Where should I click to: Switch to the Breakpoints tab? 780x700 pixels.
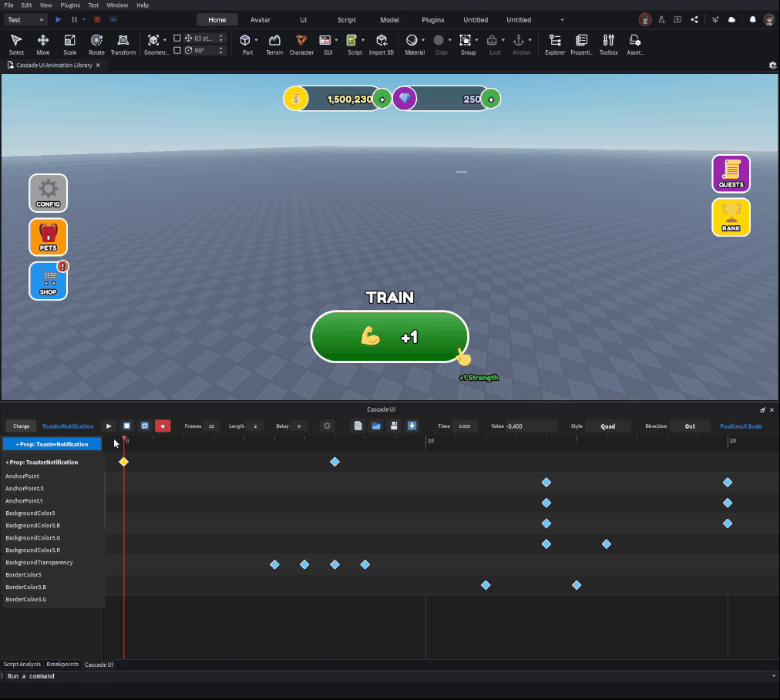tap(62, 664)
